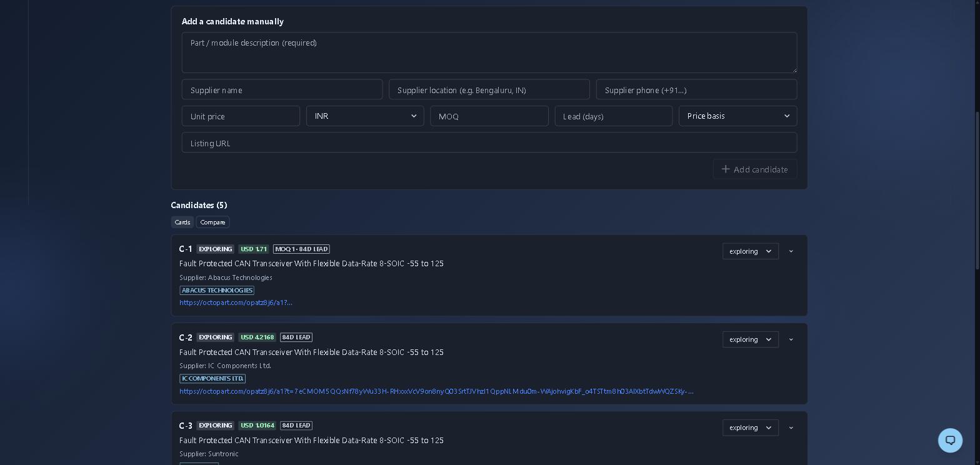980x465 pixels.
Task: Focus the Unit price field
Action: pyautogui.click(x=241, y=116)
